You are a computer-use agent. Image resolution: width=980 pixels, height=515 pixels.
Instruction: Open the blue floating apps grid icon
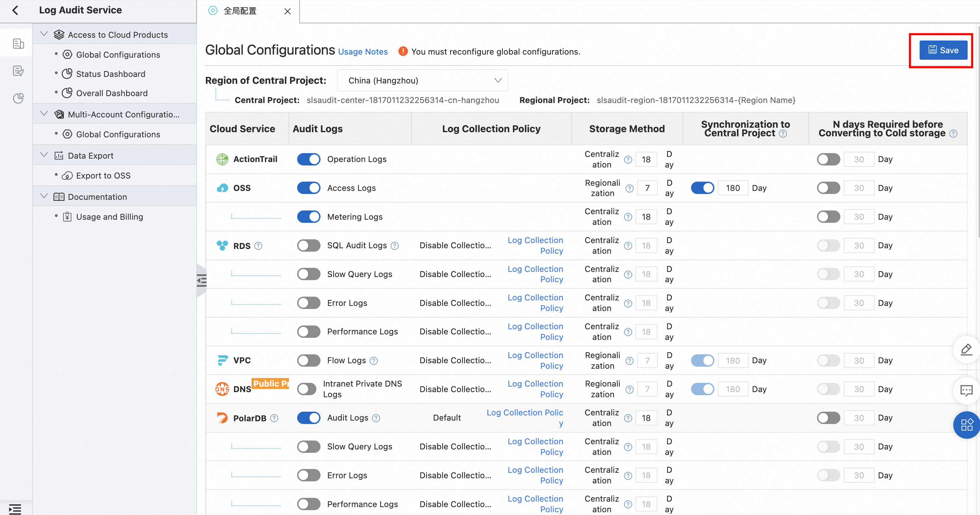966,424
